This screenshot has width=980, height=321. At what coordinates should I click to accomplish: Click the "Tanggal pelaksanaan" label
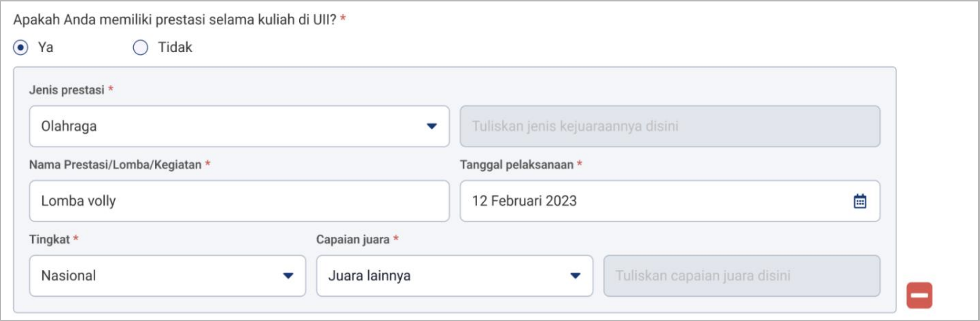coord(516,165)
